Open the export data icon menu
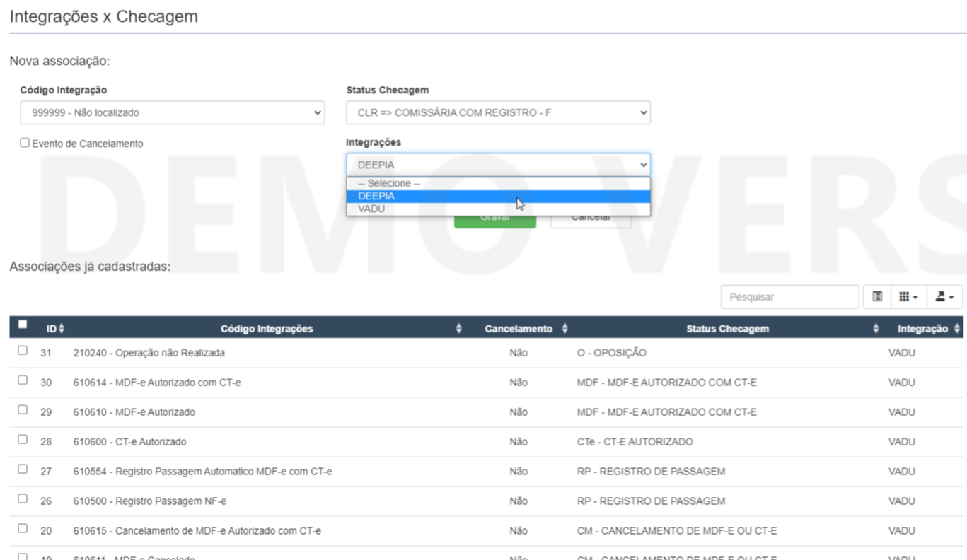This screenshot has height=560, width=967. (944, 297)
